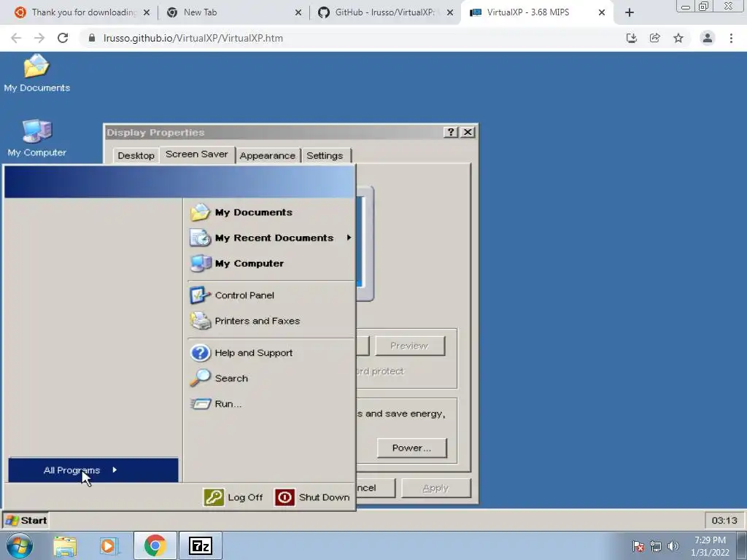Switch to Thank you for downloading tab
This screenshot has width=747, height=560.
coord(83,12)
